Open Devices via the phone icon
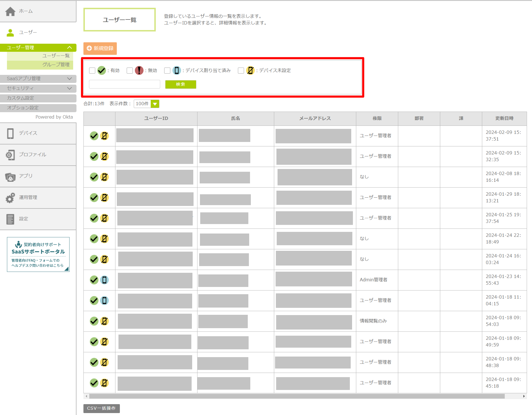 pyautogui.click(x=10, y=134)
